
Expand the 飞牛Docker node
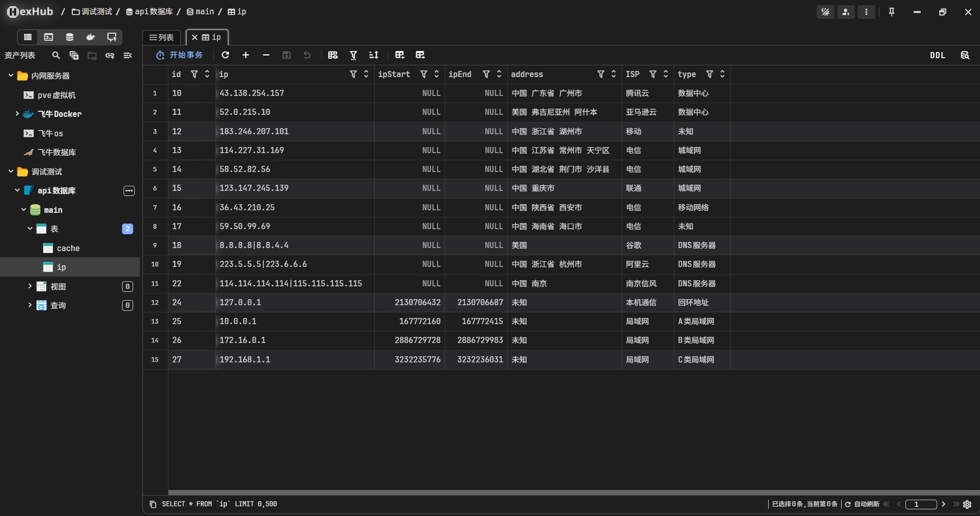click(17, 114)
